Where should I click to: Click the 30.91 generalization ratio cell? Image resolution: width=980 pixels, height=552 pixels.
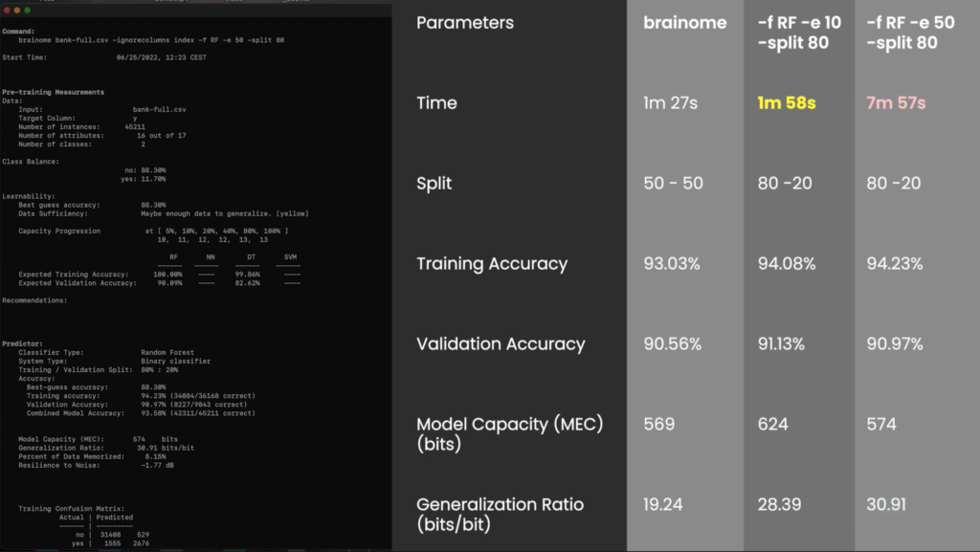point(885,504)
